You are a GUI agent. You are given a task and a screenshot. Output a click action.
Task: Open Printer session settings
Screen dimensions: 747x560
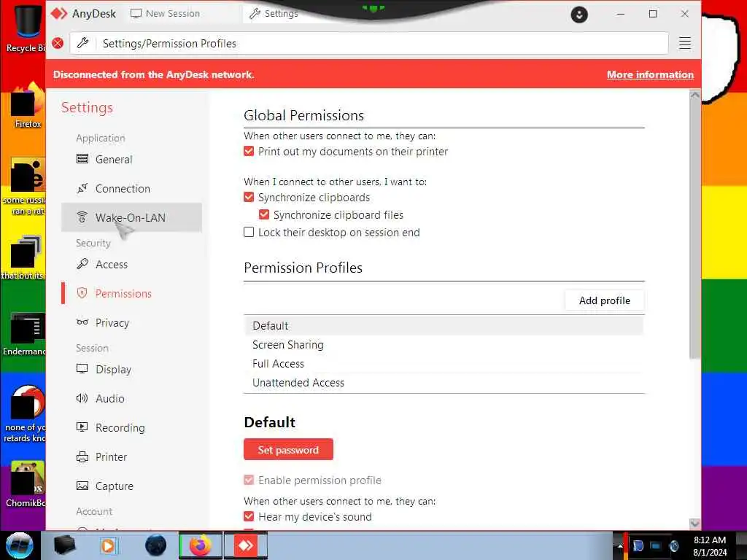pos(131,457)
